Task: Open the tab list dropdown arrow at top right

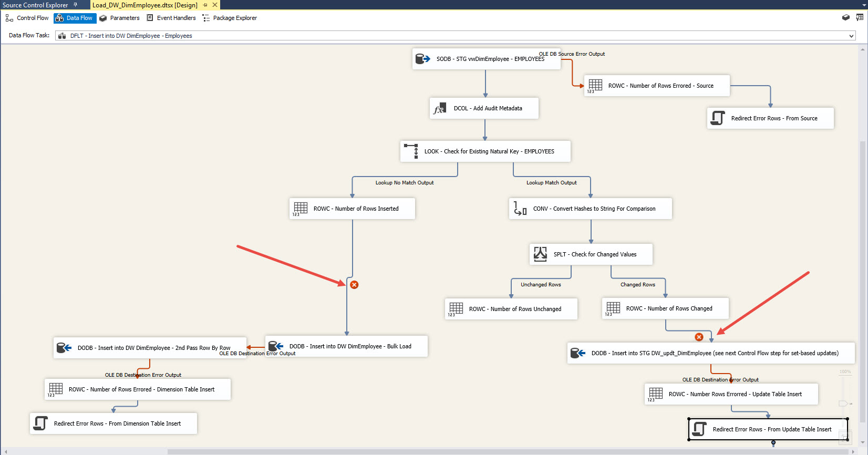Action: tap(864, 5)
